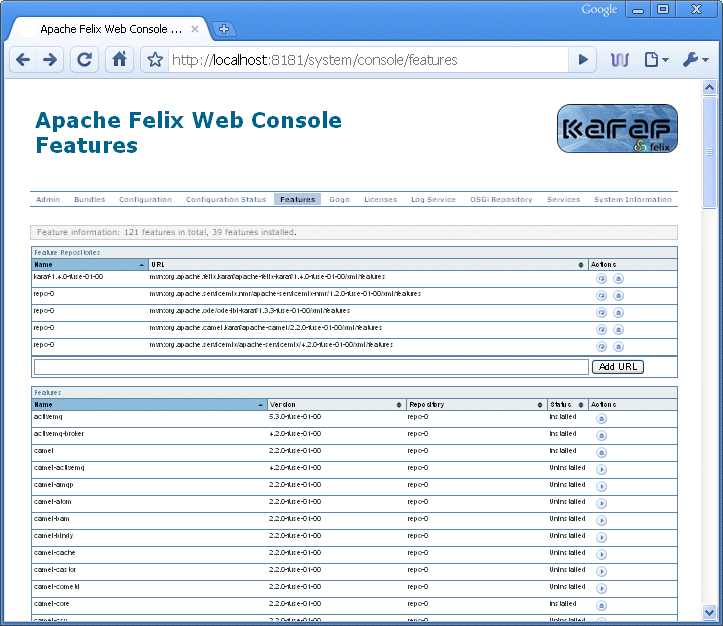Viewport: 723px width, 626px height.
Task: Remove the apache-servicemix 4.2.0 repository
Action: coord(618,347)
